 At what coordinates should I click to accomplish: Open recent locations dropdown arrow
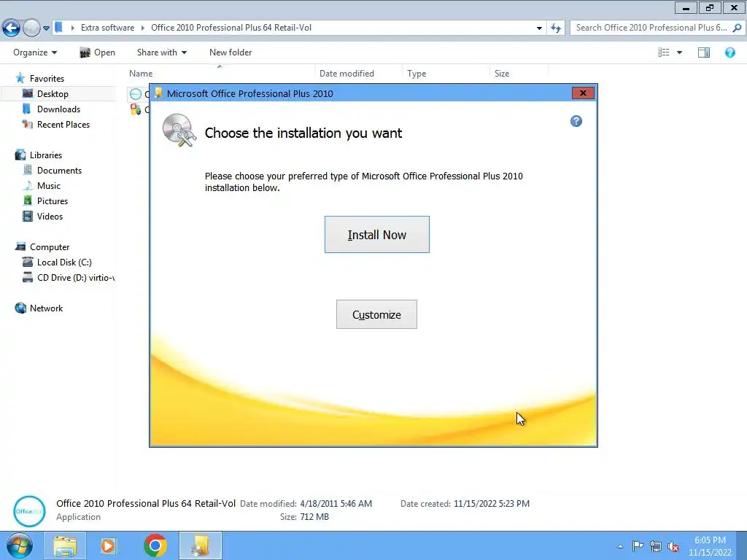pos(46,28)
